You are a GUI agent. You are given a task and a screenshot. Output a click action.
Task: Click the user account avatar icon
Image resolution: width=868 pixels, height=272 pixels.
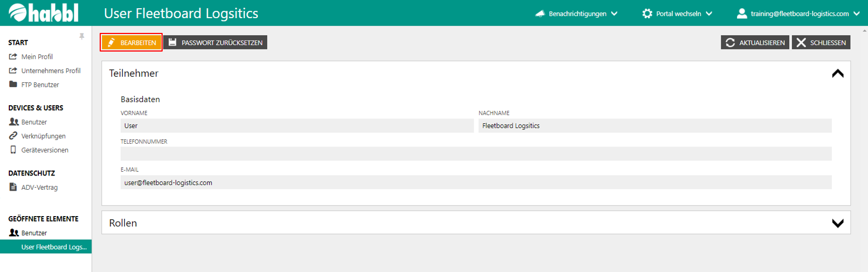pyautogui.click(x=741, y=14)
